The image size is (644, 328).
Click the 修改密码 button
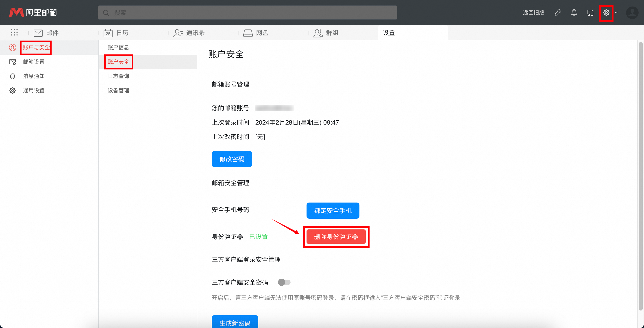pyautogui.click(x=232, y=159)
